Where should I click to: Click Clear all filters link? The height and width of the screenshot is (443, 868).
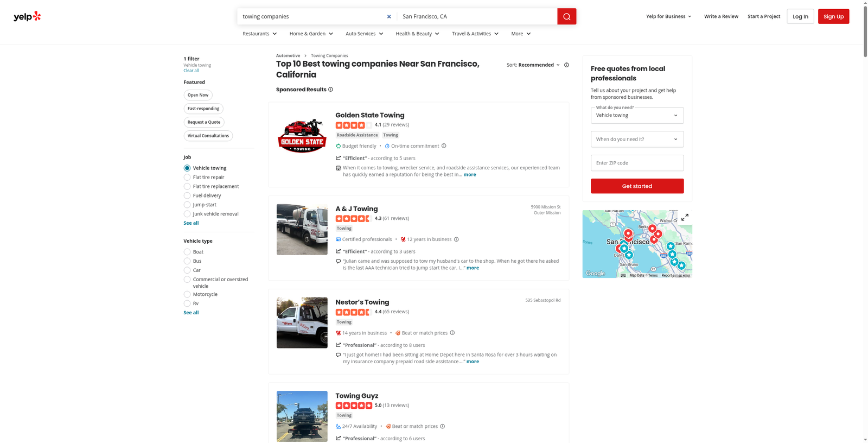tap(191, 71)
